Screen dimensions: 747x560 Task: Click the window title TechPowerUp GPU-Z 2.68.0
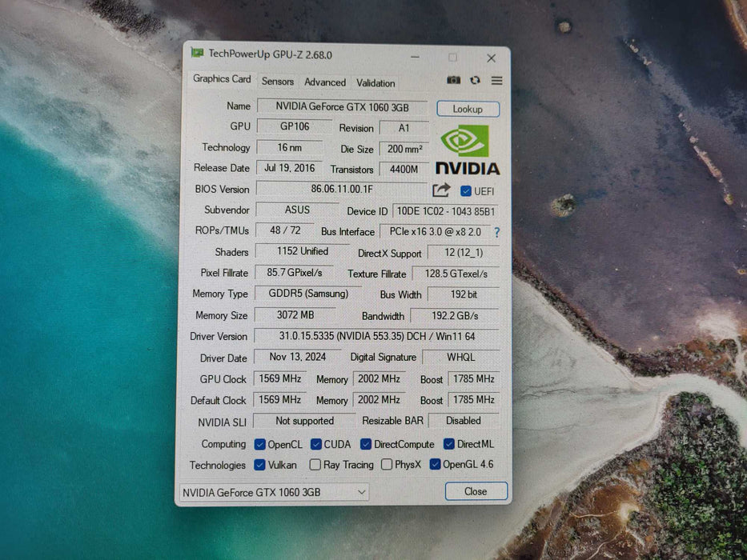click(x=270, y=54)
